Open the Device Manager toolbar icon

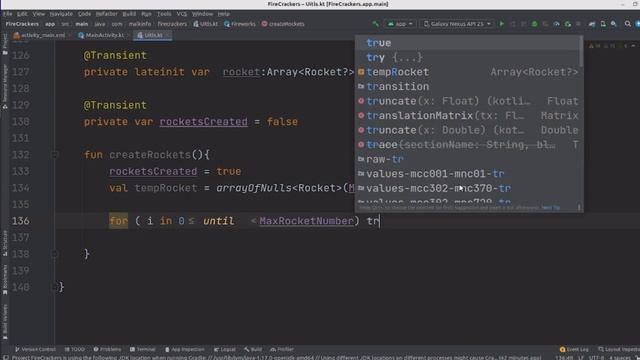(603, 24)
